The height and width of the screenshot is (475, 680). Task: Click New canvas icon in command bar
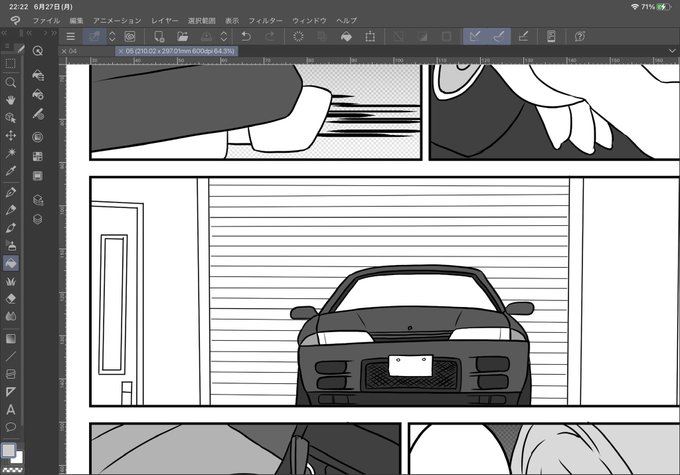pos(159,36)
